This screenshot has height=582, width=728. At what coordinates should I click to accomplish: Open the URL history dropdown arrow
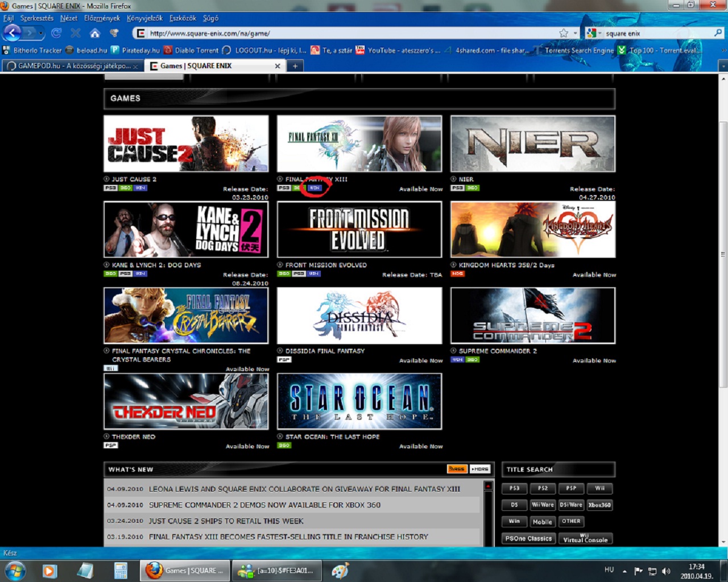(575, 33)
